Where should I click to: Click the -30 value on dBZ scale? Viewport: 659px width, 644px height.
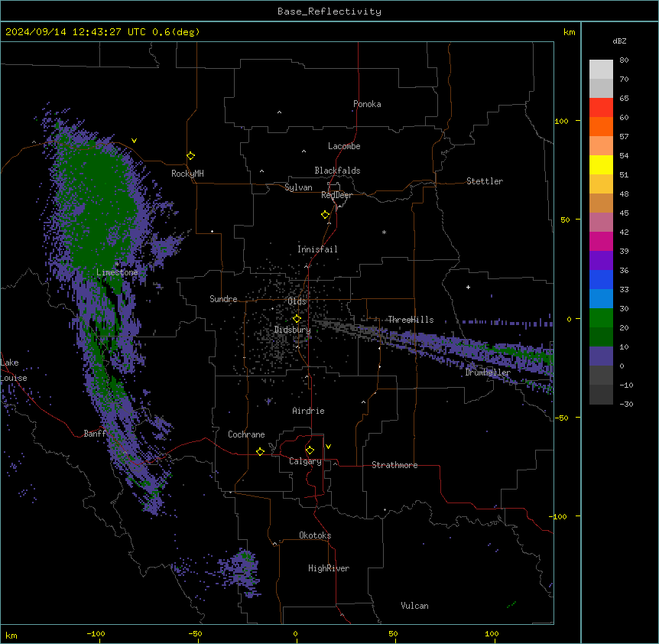click(626, 404)
